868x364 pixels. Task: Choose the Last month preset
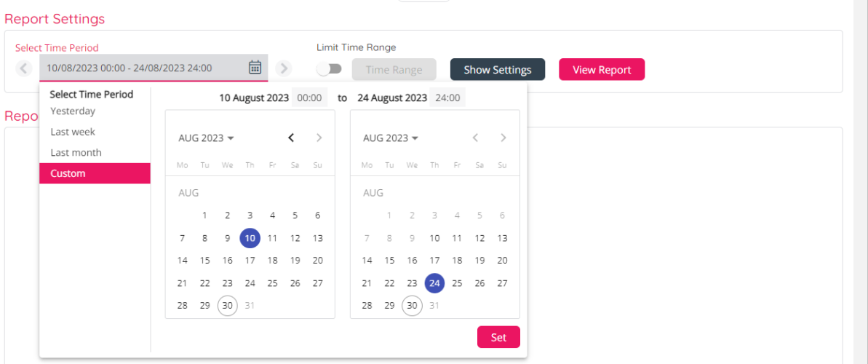point(76,153)
